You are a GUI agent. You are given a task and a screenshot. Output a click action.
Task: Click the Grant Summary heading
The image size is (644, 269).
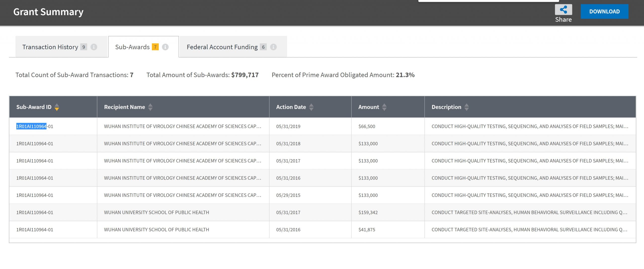tap(48, 12)
